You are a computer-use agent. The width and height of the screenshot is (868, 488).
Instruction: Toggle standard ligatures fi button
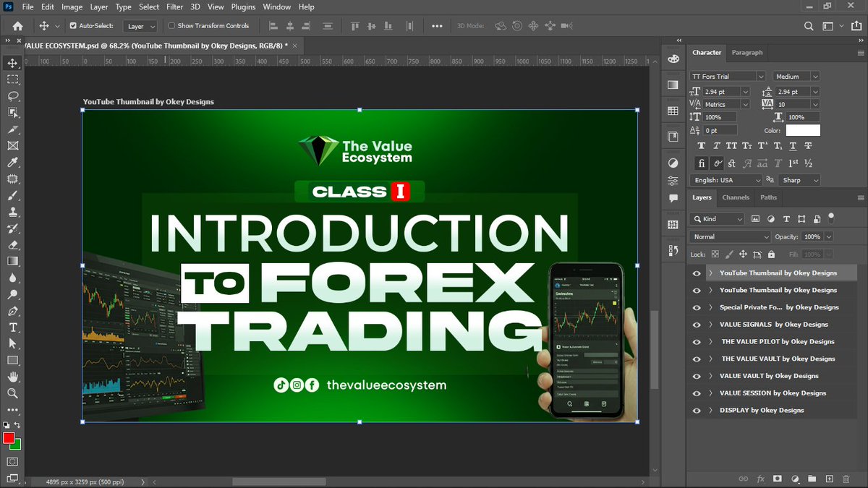[x=702, y=163]
